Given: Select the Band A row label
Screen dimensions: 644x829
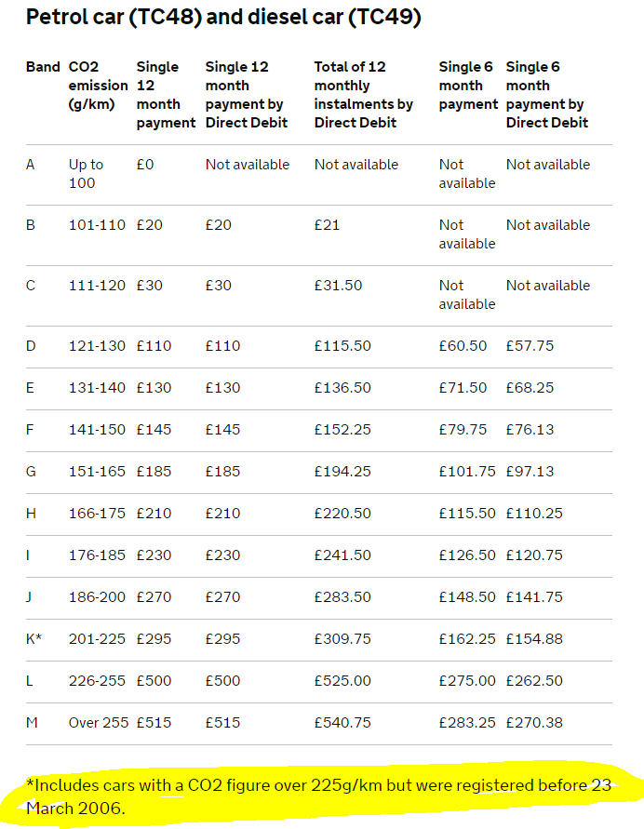Looking at the screenshot, I should tap(31, 165).
